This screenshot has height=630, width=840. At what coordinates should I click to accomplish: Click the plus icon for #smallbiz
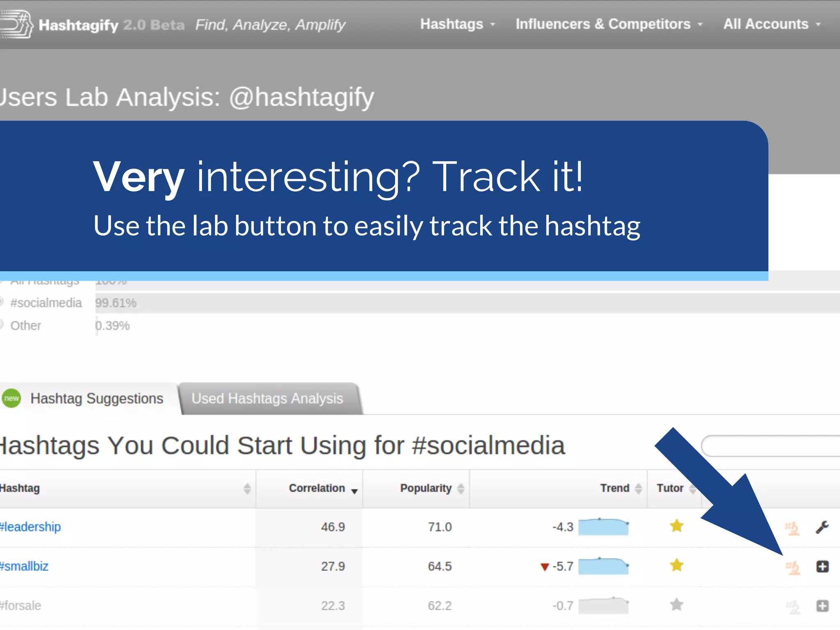[x=822, y=566]
